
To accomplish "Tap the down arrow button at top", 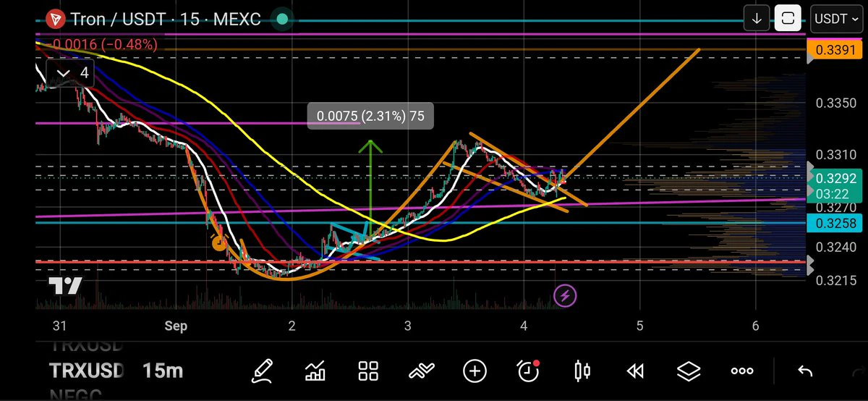I will click(757, 19).
